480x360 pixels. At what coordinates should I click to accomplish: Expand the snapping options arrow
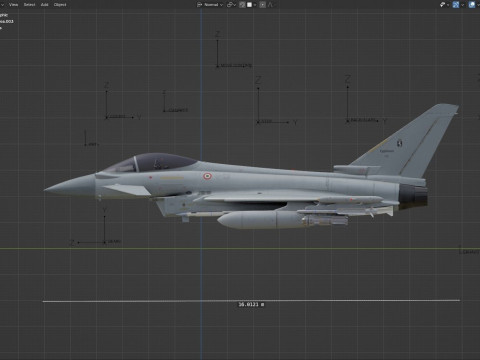(255, 5)
